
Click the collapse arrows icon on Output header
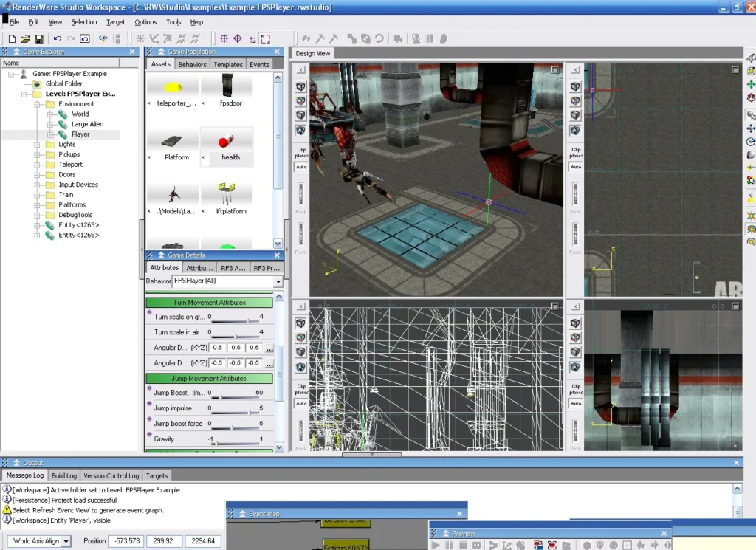tap(17, 463)
